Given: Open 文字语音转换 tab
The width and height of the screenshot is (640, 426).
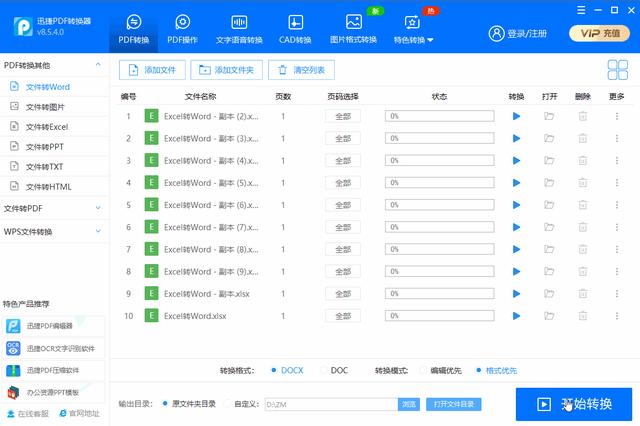Looking at the screenshot, I should pos(239,29).
